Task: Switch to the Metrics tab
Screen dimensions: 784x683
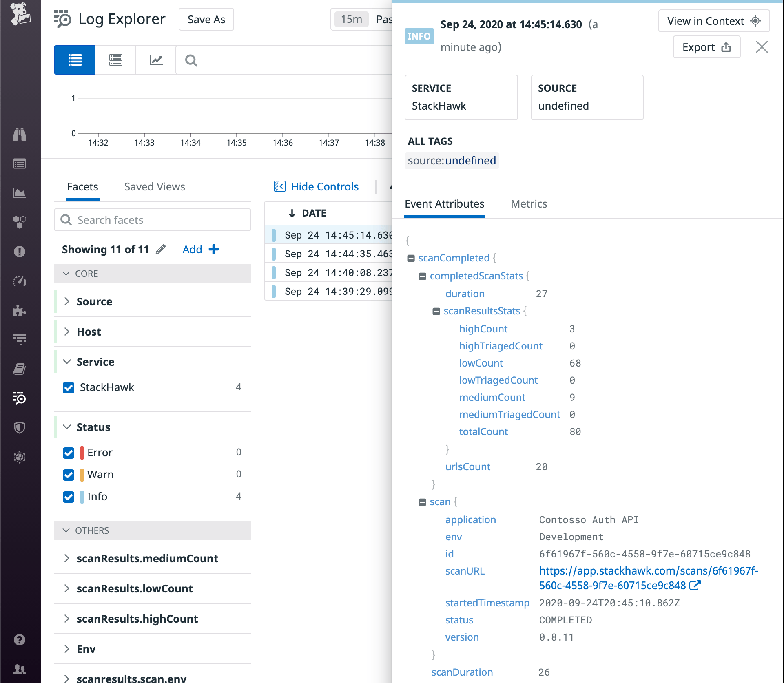Action: click(x=529, y=204)
